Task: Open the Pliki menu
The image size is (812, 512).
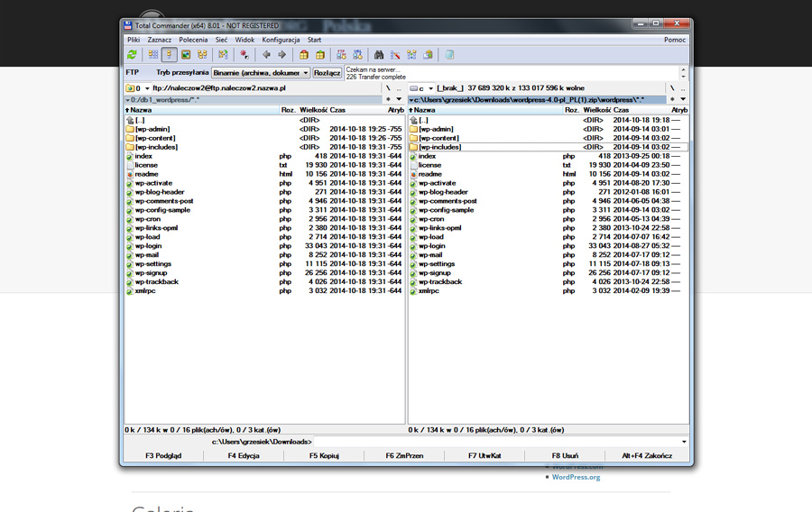Action: point(134,40)
